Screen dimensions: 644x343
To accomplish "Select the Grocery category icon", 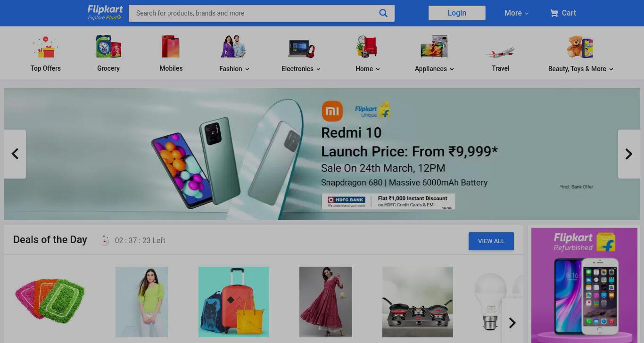I will click(x=108, y=46).
